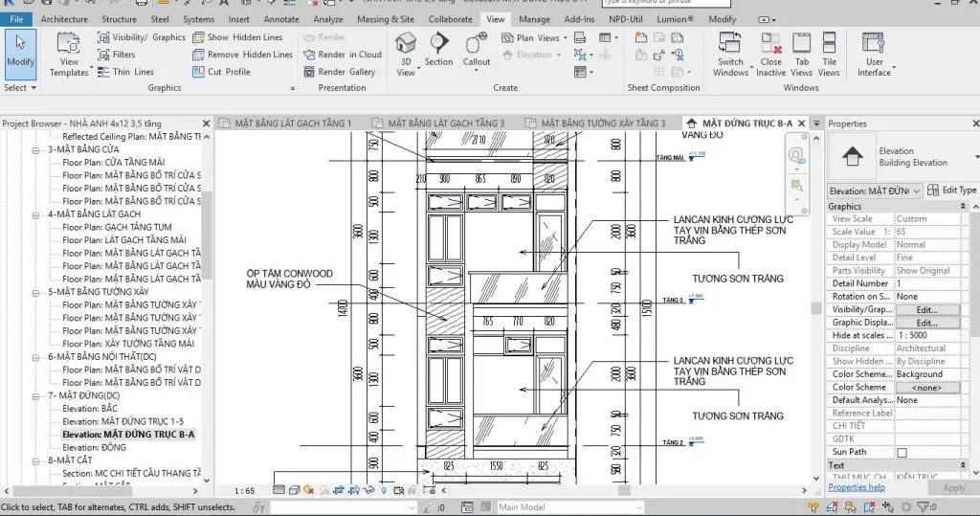
Task: Click Show Hidden Lines tool
Action: 238,37
